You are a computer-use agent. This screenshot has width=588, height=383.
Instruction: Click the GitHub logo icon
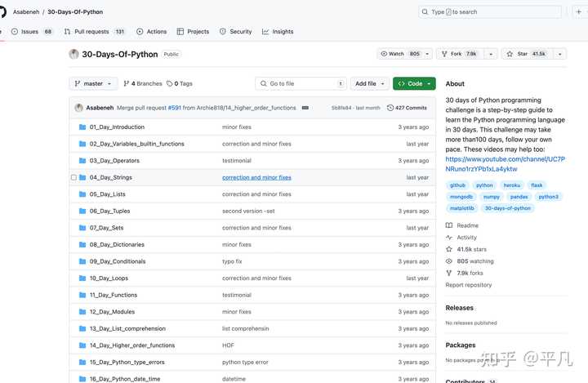click(2, 11)
